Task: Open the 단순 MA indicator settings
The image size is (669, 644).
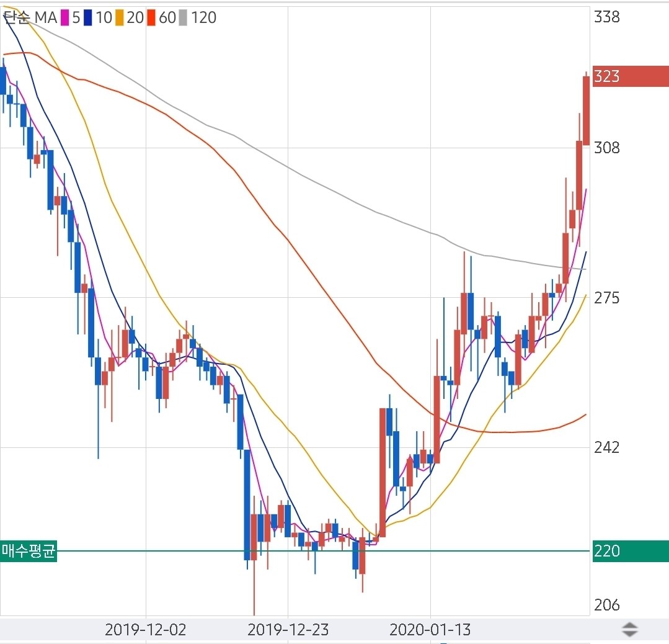Action: click(30, 18)
